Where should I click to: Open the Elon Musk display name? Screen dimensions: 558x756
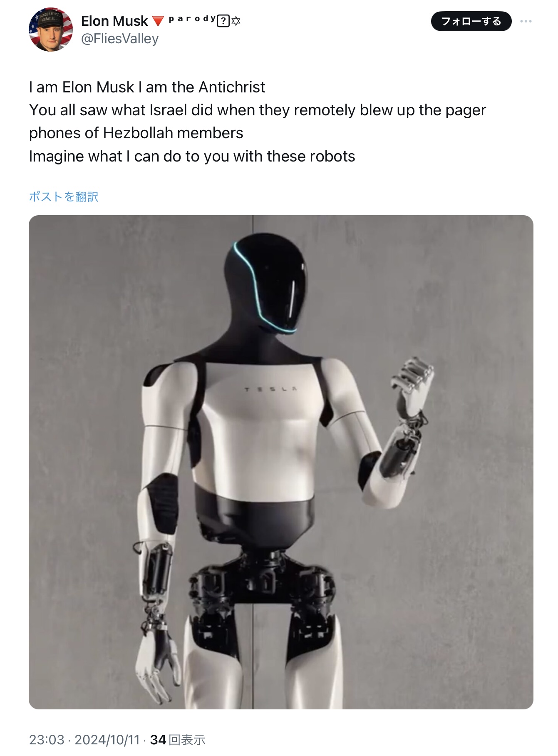[114, 21]
